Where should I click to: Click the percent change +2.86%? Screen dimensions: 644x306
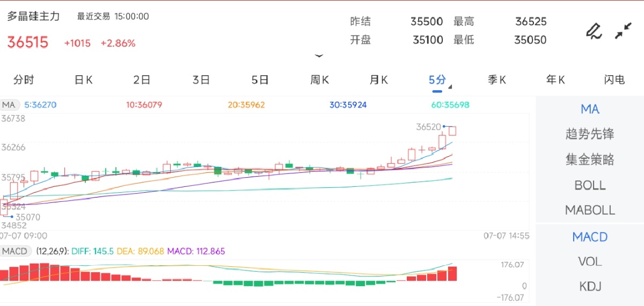118,43
